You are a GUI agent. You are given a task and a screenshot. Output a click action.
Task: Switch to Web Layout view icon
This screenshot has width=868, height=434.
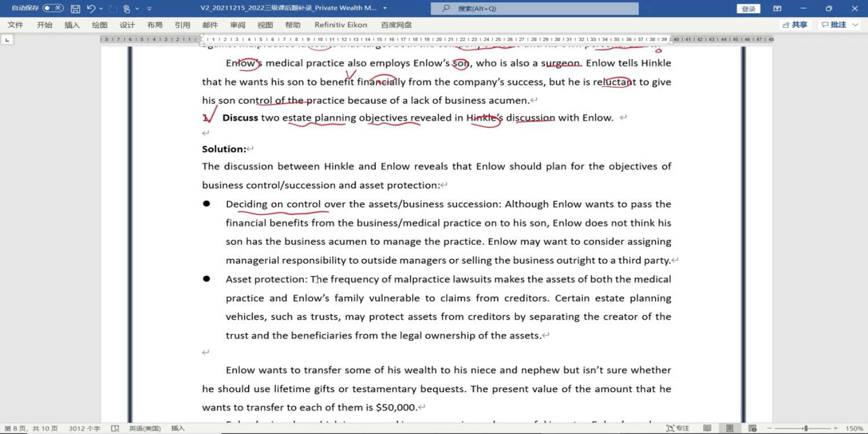[752, 428]
